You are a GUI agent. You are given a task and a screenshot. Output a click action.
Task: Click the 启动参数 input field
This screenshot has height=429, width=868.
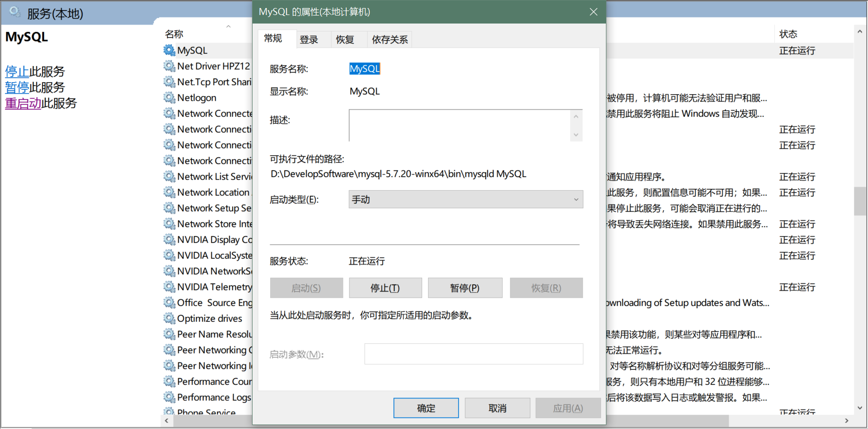tap(474, 354)
